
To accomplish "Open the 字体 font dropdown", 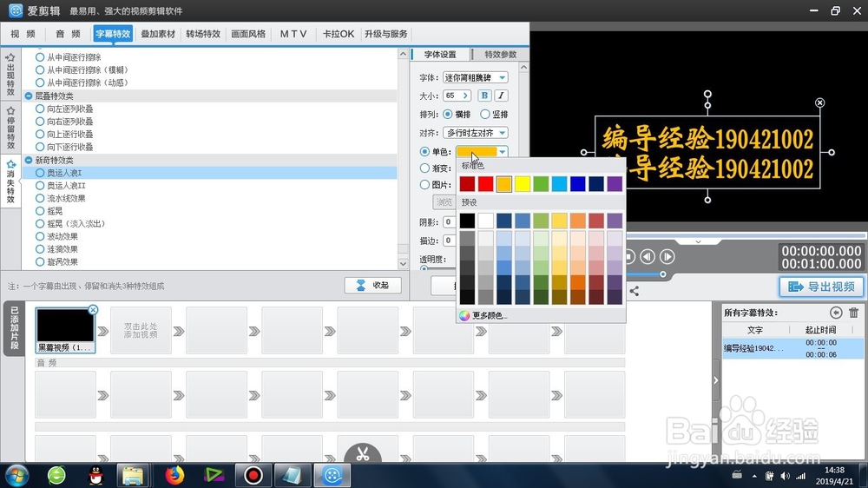I will click(x=476, y=77).
